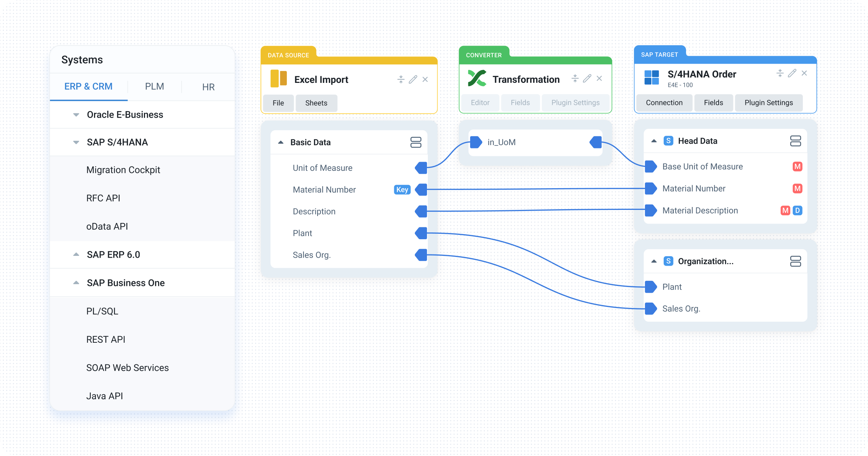
Task: Select the green Transformation converter icon
Action: [x=478, y=79]
